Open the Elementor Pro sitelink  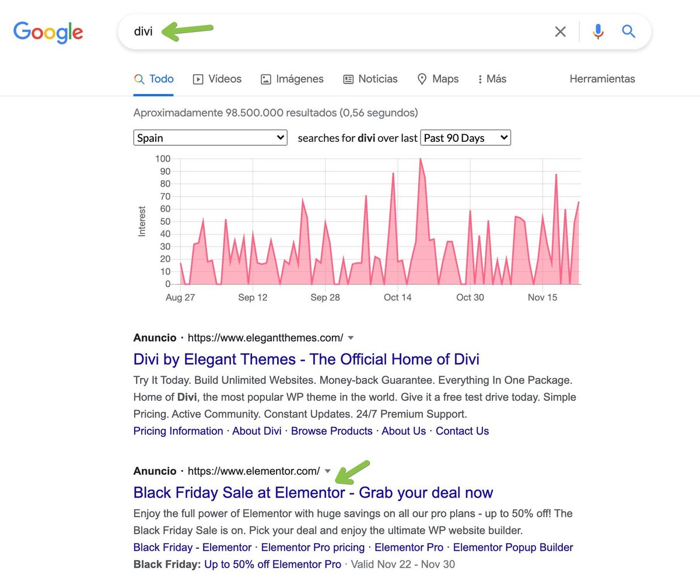409,547
